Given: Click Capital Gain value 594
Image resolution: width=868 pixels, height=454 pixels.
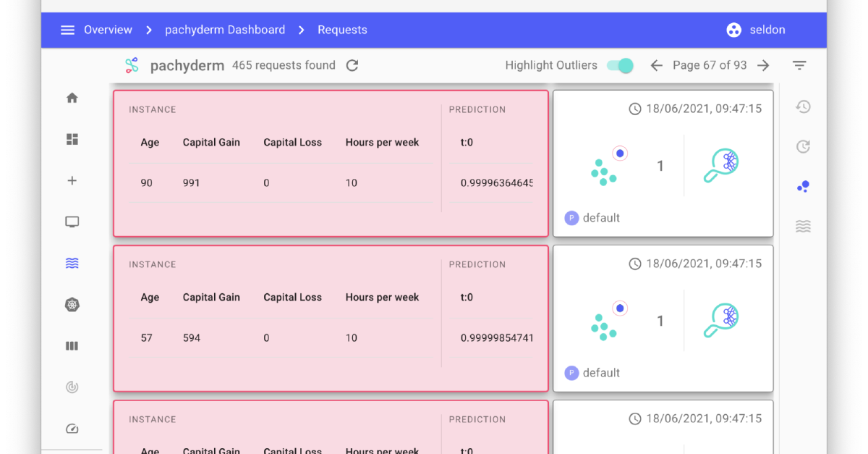Looking at the screenshot, I should (192, 338).
